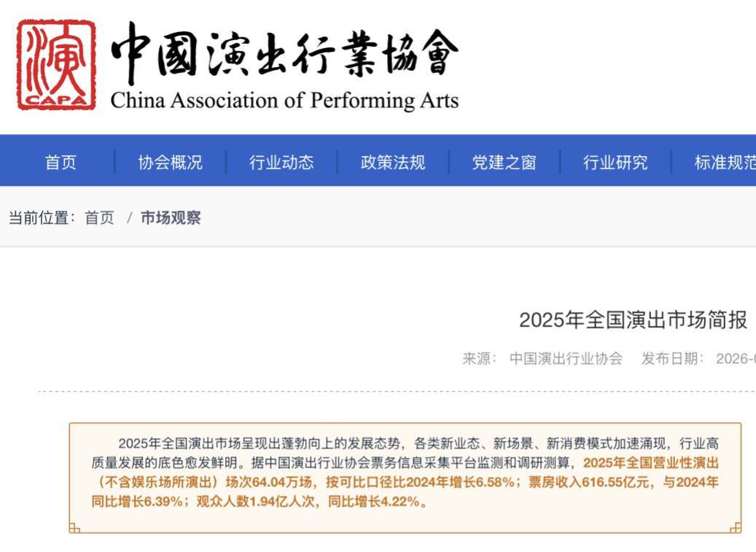Viewport: 756px width, 552px height.
Task: Click the summary box bottom-left corner ornament
Action: pyautogui.click(x=74, y=527)
